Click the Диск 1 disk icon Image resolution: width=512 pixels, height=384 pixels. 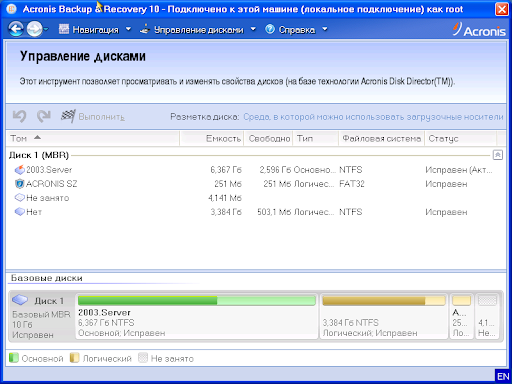pyautogui.click(x=20, y=300)
